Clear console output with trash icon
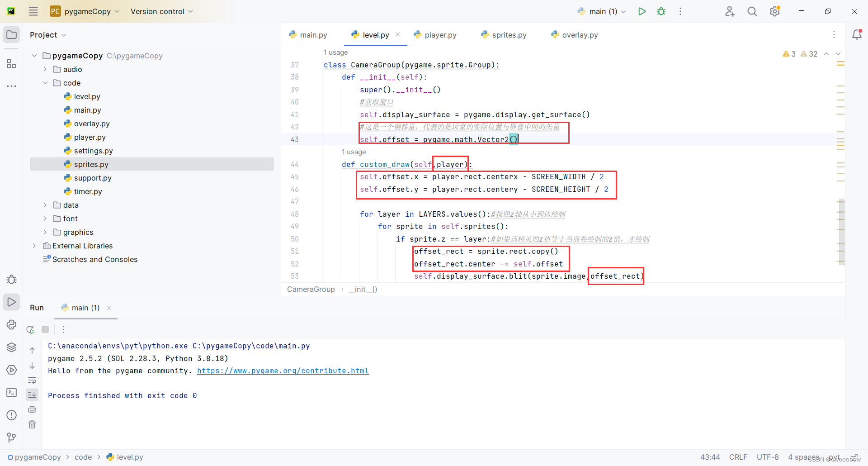The image size is (868, 466). pos(32,424)
